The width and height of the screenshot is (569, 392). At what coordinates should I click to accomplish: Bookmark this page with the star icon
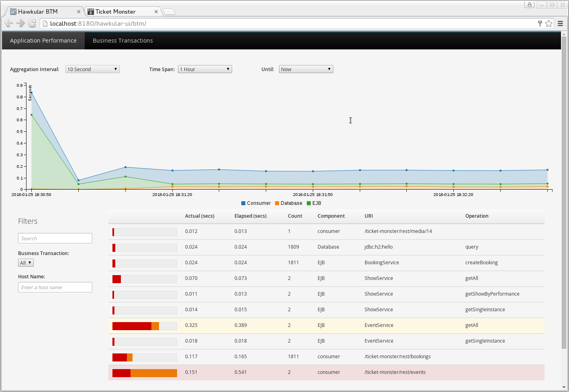click(549, 23)
